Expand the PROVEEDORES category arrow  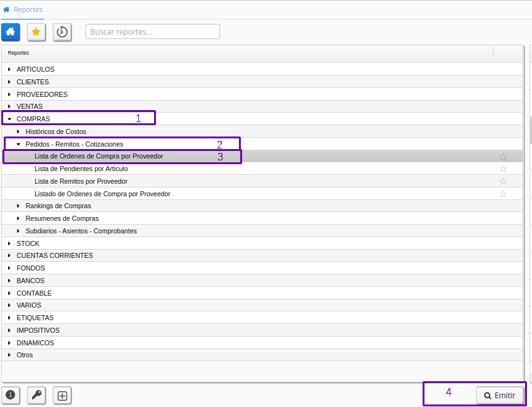9,94
